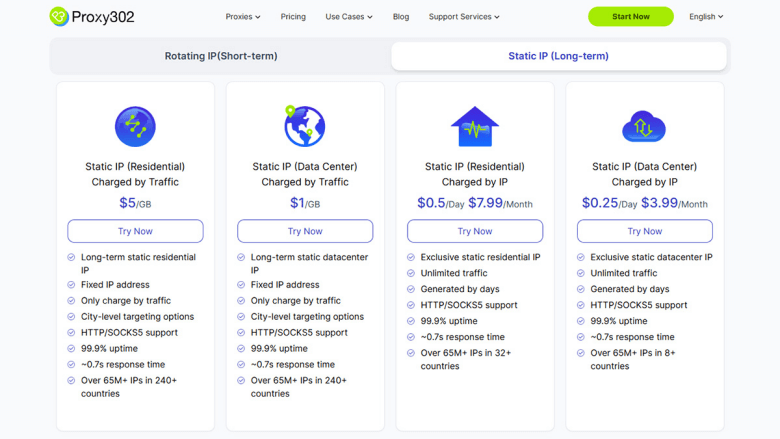Click the data center globe icon
Viewport: 780px width, 439px height.
click(304, 127)
